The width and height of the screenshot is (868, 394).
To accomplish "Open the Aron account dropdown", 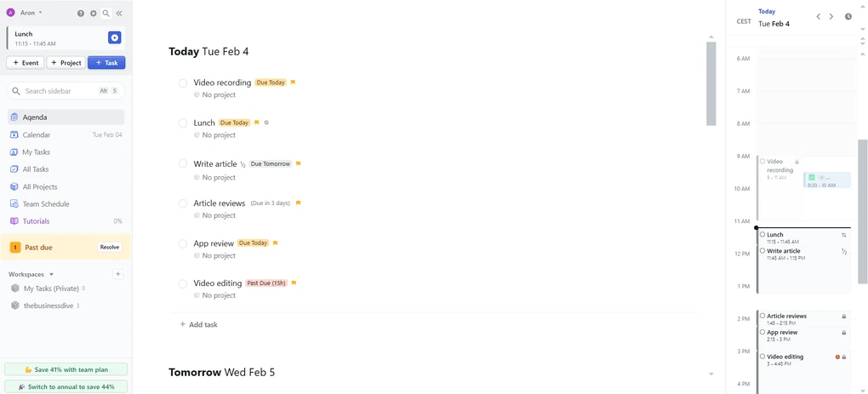I will click(31, 13).
